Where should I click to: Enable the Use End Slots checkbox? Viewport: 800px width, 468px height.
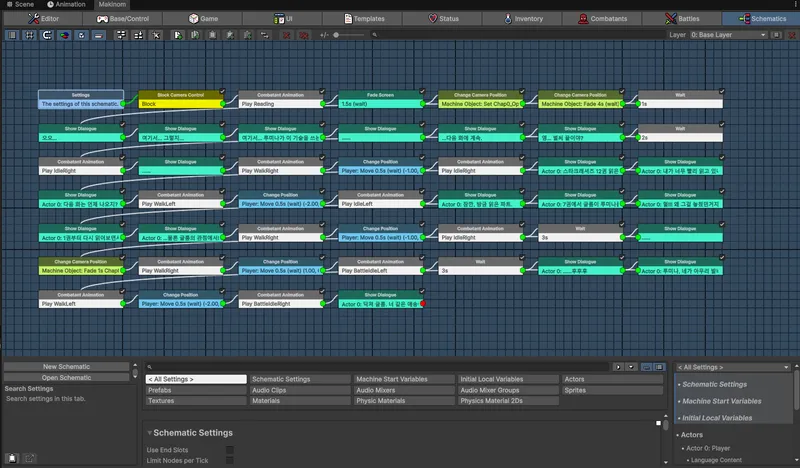(230, 450)
